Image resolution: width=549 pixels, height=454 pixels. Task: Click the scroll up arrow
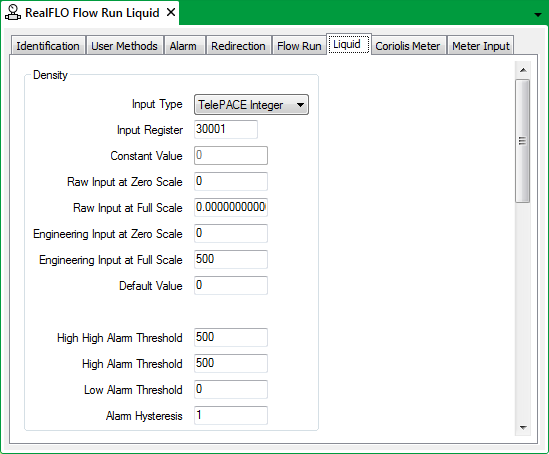coord(523,70)
